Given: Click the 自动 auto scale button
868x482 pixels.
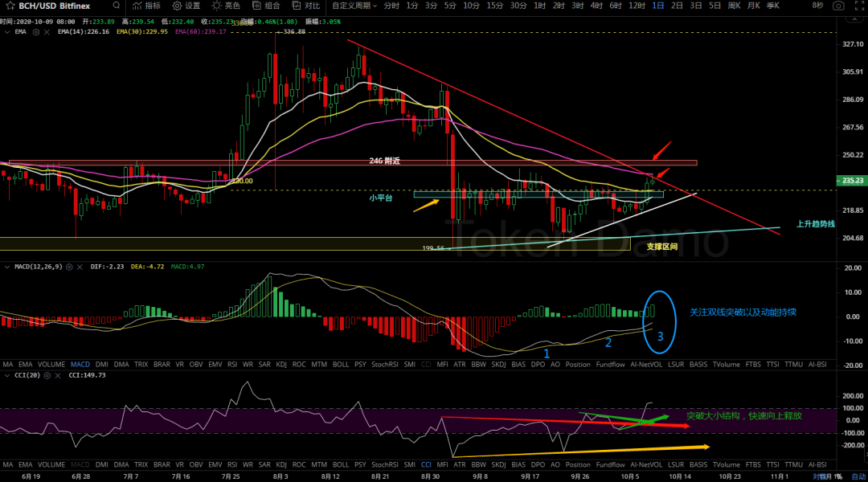Looking at the screenshot, I should 858,476.
